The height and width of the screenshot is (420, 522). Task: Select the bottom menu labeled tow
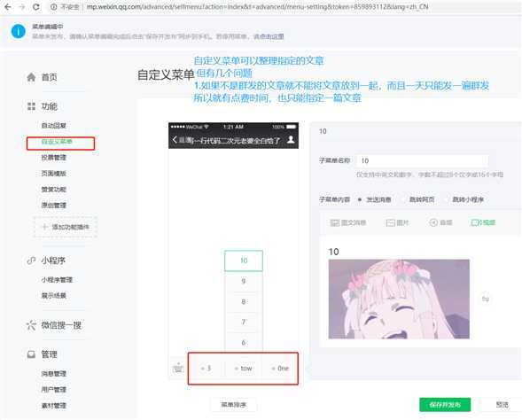[244, 369]
